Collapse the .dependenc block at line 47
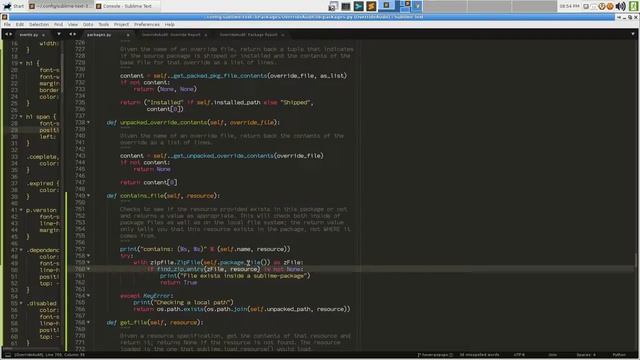The height and width of the screenshot is (360, 640). (21, 250)
